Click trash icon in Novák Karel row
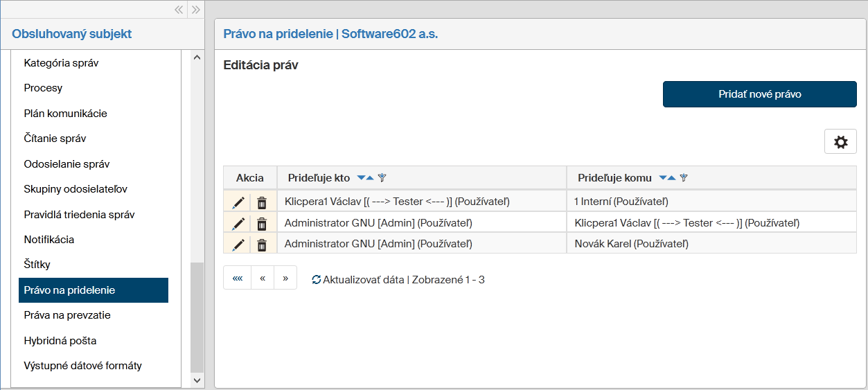Viewport: 868px width, 390px height. 262,244
